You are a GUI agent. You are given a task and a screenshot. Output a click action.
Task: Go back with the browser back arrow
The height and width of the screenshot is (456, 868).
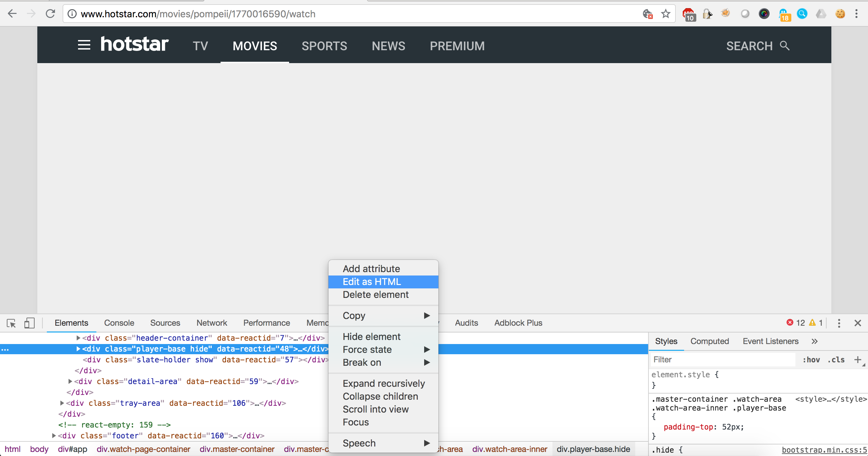[x=12, y=14]
